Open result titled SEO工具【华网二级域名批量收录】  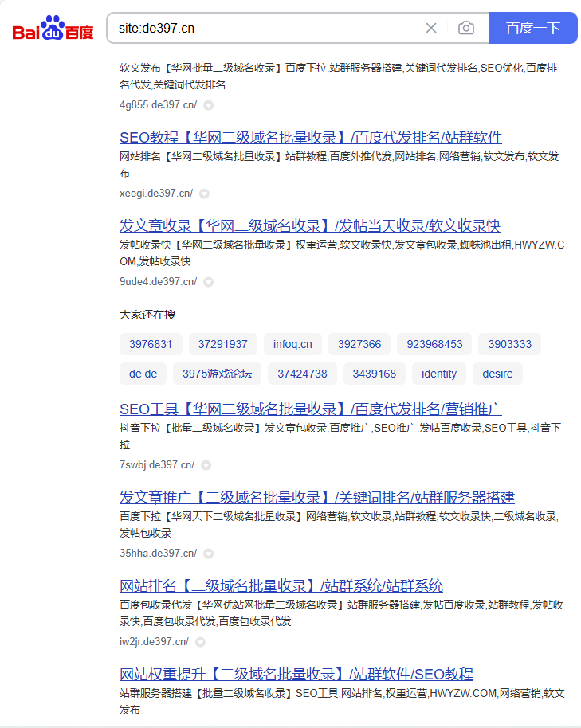(311, 409)
